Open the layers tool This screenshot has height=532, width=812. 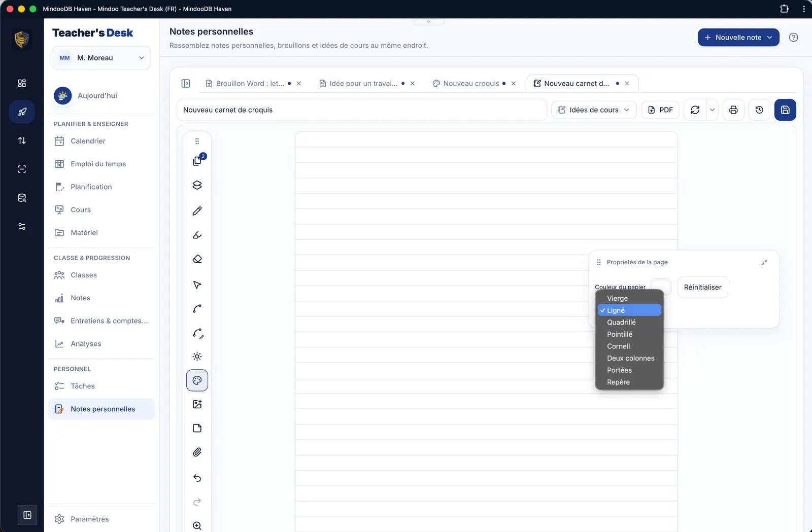click(x=197, y=185)
